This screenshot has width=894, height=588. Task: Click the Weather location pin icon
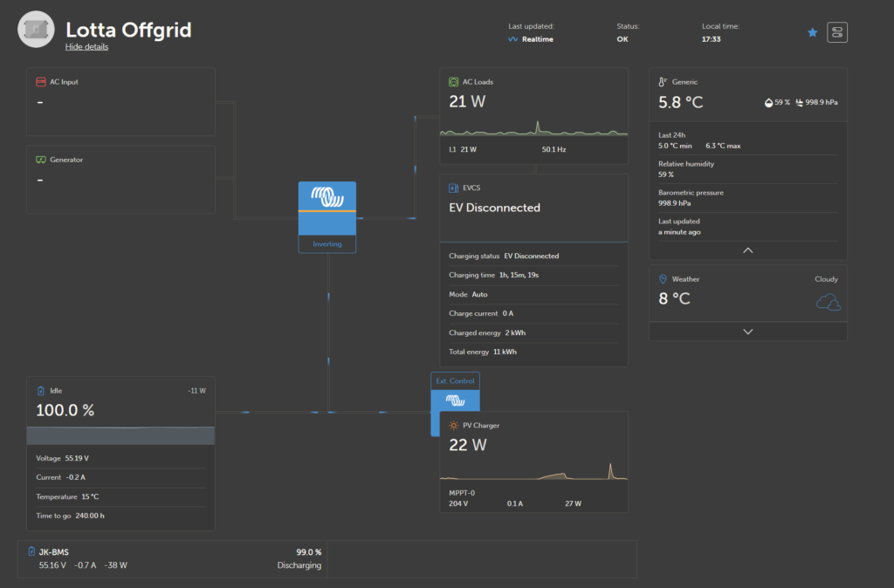click(x=663, y=279)
